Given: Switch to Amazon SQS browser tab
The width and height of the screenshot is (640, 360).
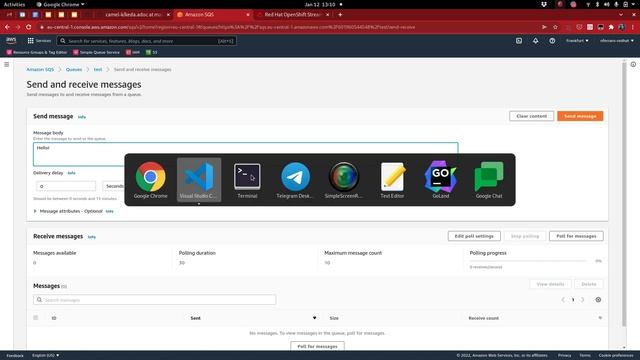Looking at the screenshot, I should coord(213,14).
